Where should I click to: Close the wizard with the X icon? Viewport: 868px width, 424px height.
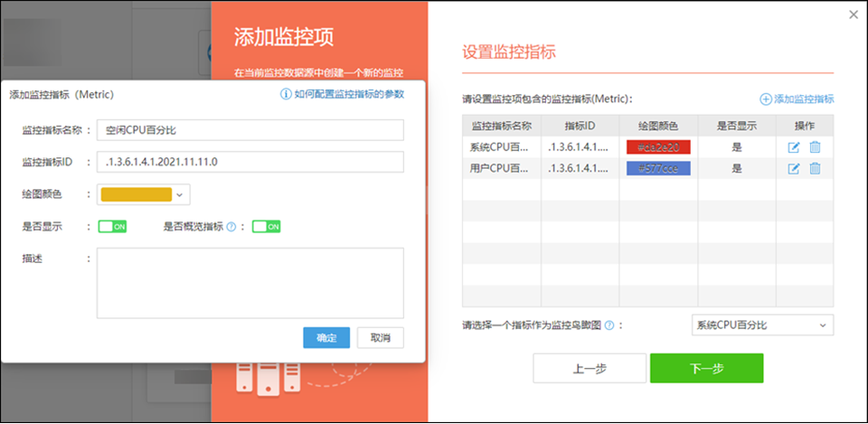pyautogui.click(x=854, y=14)
